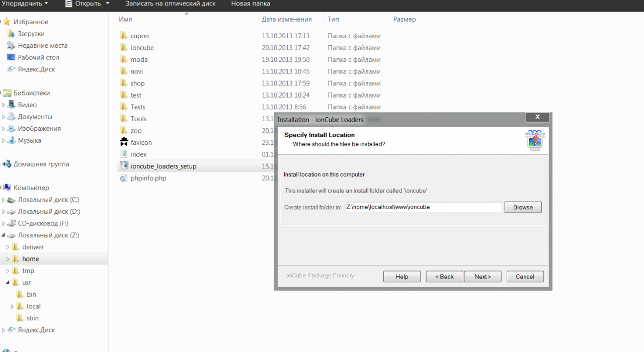Expand the local folder node
Screen dimensions: 644x352
pyautogui.click(x=13, y=306)
